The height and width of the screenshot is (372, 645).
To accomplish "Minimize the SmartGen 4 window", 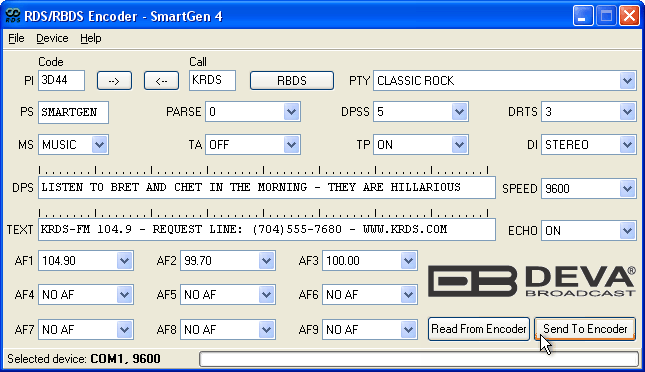I will (x=583, y=16).
